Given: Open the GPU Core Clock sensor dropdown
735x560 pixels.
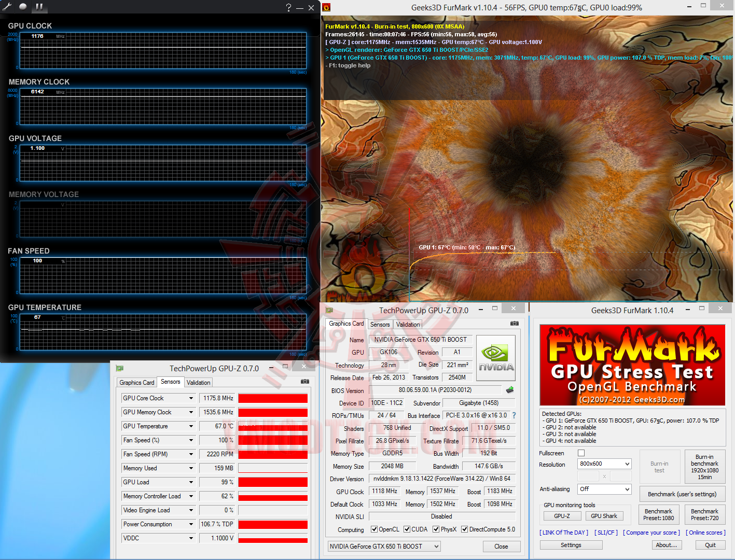Looking at the screenshot, I should pos(191,398).
